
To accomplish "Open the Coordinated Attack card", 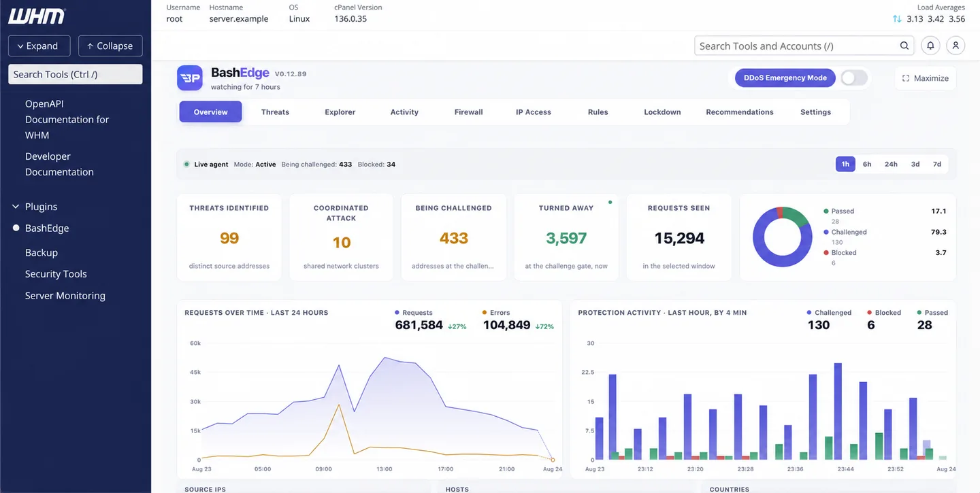I will [341, 237].
